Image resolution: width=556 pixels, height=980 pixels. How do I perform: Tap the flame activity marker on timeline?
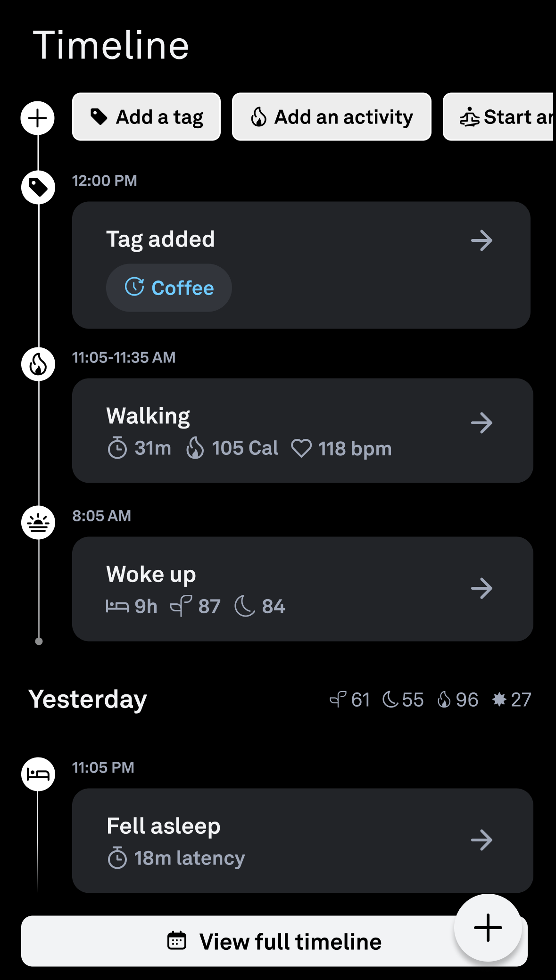(x=38, y=364)
